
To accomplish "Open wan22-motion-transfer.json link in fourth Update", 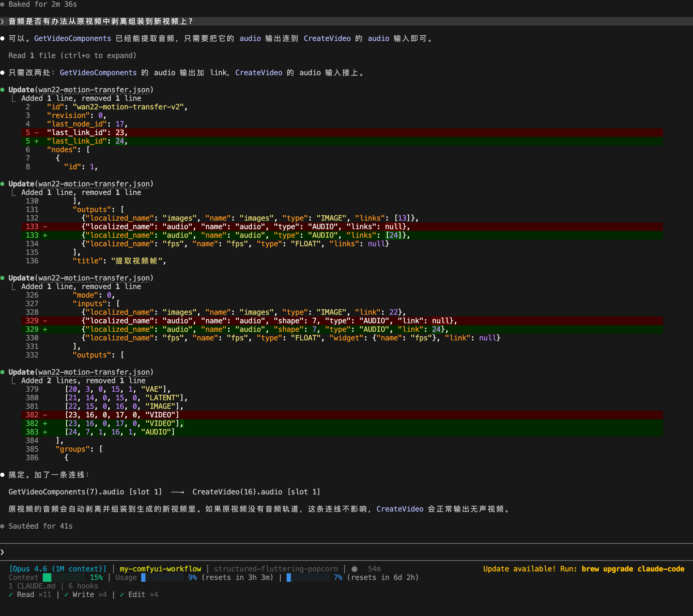I will pyautogui.click(x=94, y=372).
